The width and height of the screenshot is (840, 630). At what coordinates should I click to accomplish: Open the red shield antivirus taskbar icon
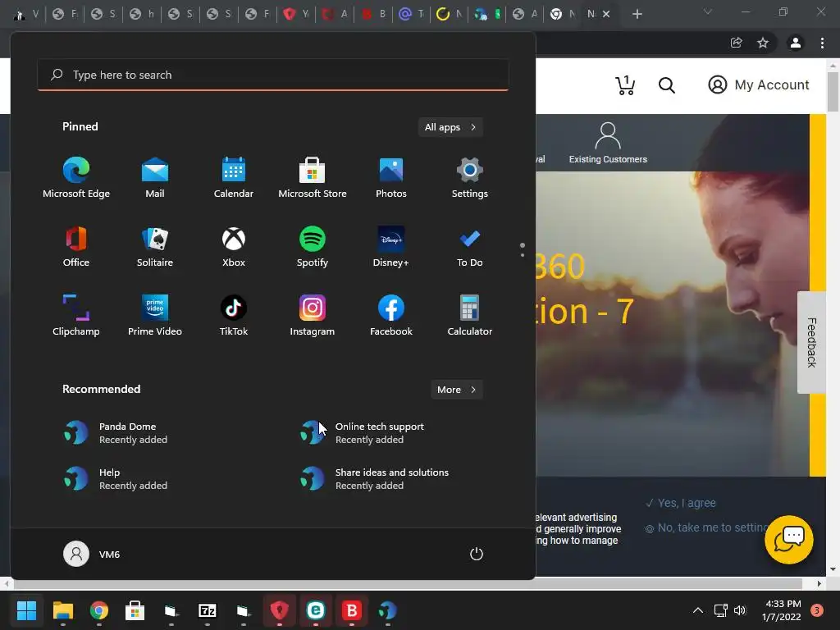(x=280, y=610)
